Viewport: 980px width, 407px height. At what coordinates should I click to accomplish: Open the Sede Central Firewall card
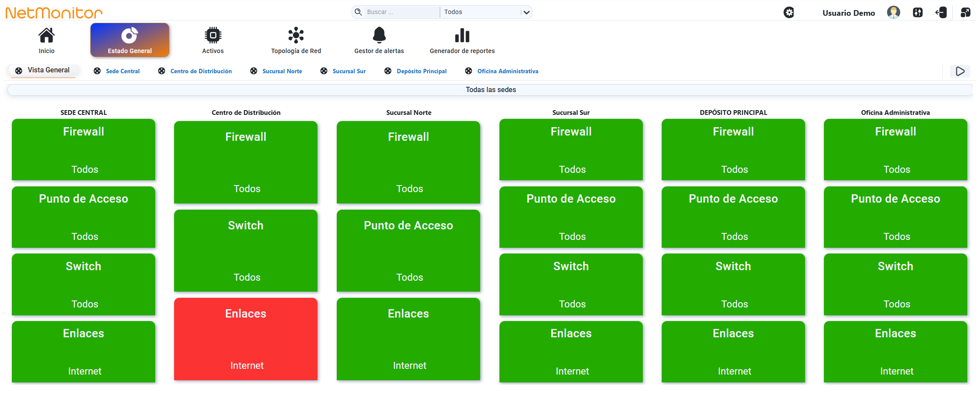[x=83, y=150]
